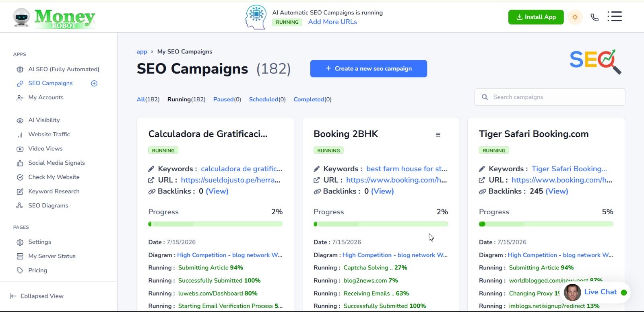Open the sueldojusto.pe URL link
The width and height of the screenshot is (644, 312).
coord(231,180)
